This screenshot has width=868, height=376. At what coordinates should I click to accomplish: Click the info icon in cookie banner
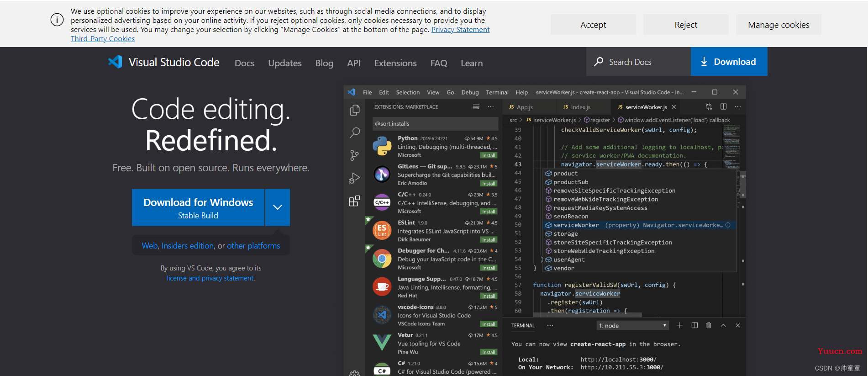(57, 20)
